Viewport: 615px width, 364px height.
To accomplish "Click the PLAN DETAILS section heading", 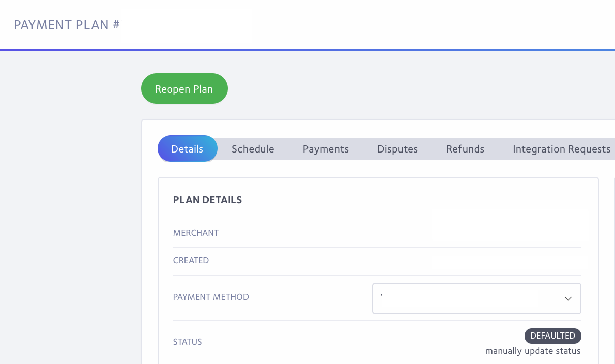I will pyautogui.click(x=207, y=200).
